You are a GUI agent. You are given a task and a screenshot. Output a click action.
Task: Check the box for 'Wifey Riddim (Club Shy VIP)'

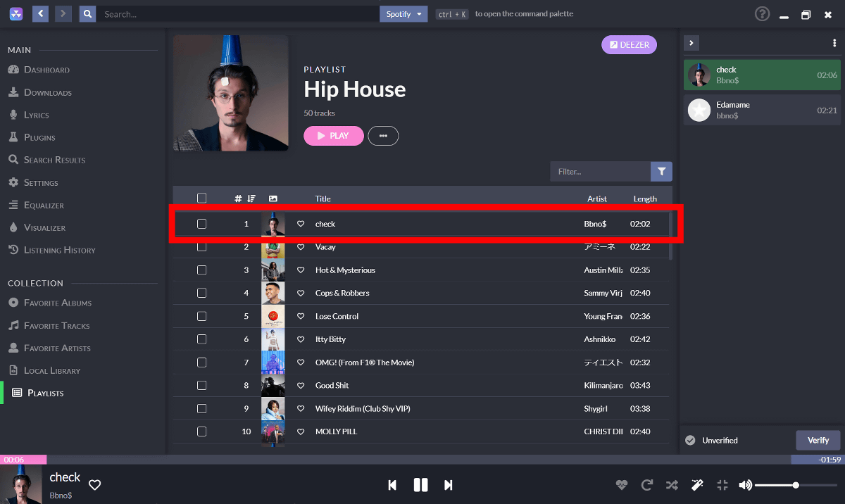click(202, 408)
